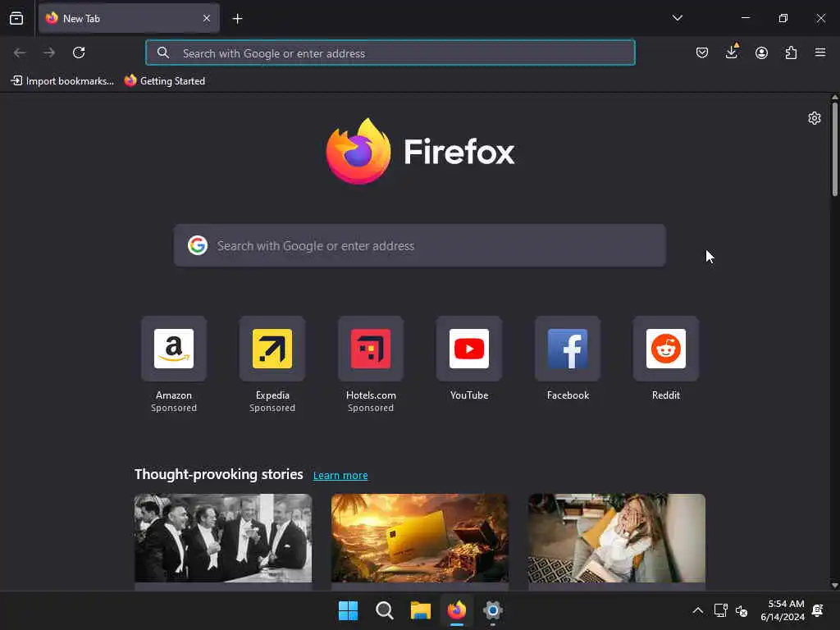Show hidden system tray icons
The height and width of the screenshot is (630, 840).
[x=697, y=610]
